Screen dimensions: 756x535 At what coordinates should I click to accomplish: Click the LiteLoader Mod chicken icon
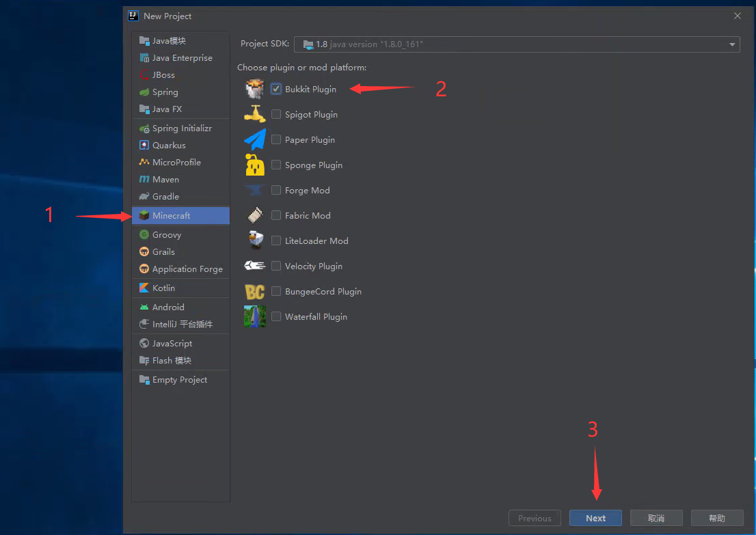click(255, 241)
